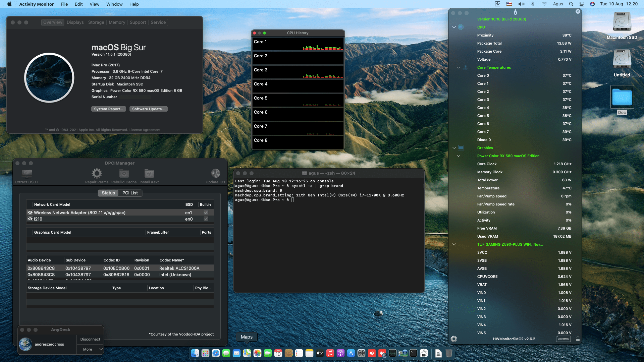Click eye icon beside I210
644x362 pixels.
coord(30,219)
